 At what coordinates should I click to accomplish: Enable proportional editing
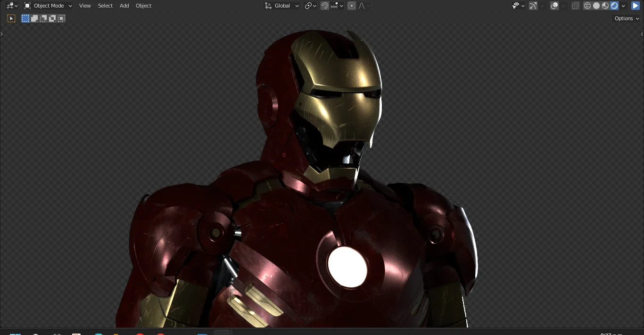tap(352, 6)
